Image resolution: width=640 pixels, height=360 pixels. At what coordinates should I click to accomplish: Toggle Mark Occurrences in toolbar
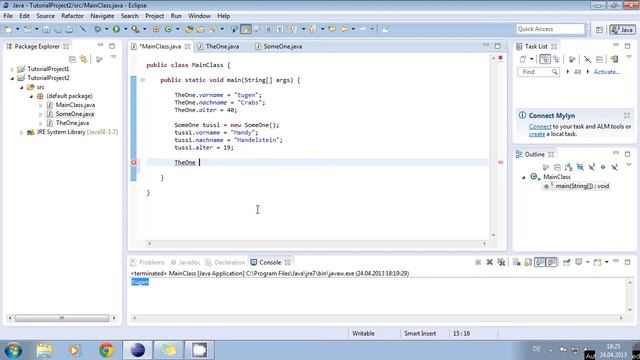pos(246,29)
